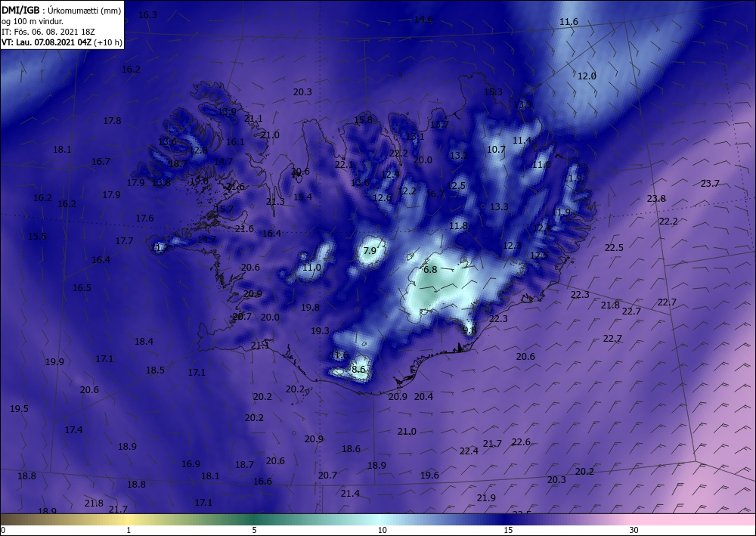
Task: Click the map value 15.8
Action: click(x=363, y=119)
